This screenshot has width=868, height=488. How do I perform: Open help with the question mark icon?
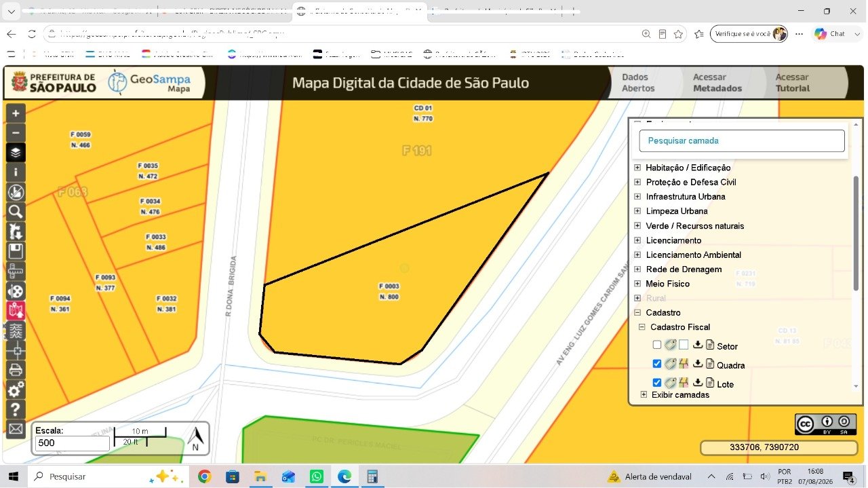[16, 410]
